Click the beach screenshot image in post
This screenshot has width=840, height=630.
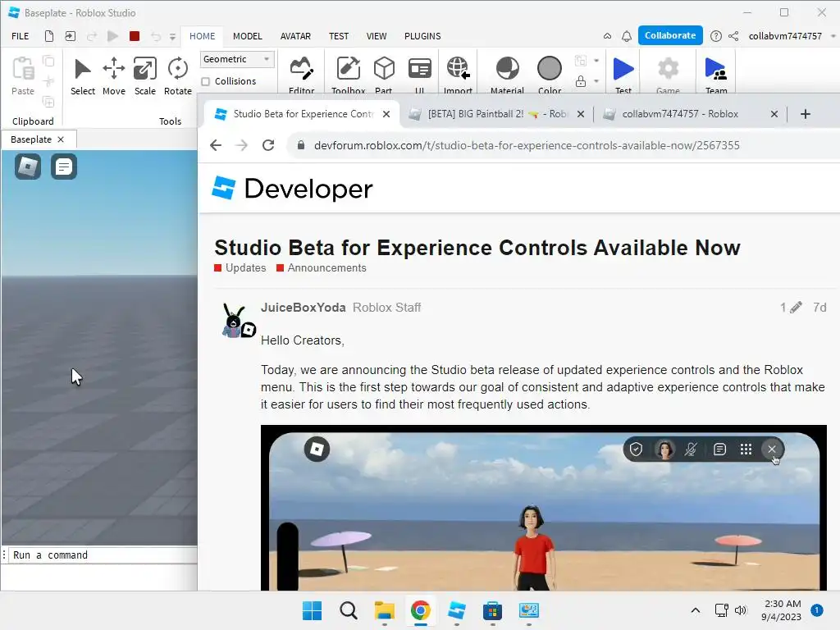[544, 508]
